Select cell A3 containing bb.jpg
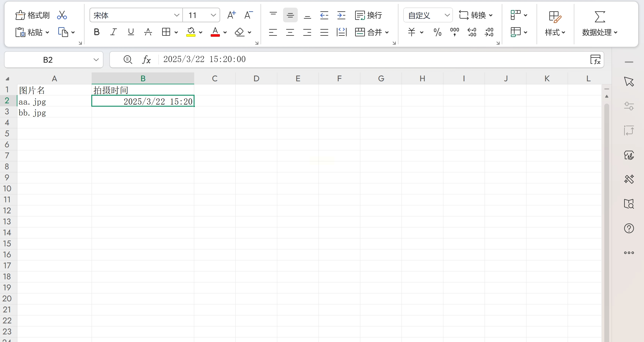 click(54, 112)
